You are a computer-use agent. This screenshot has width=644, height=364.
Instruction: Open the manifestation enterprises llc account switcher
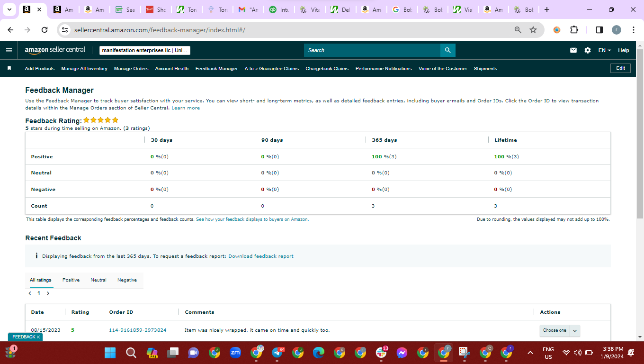pos(145,50)
